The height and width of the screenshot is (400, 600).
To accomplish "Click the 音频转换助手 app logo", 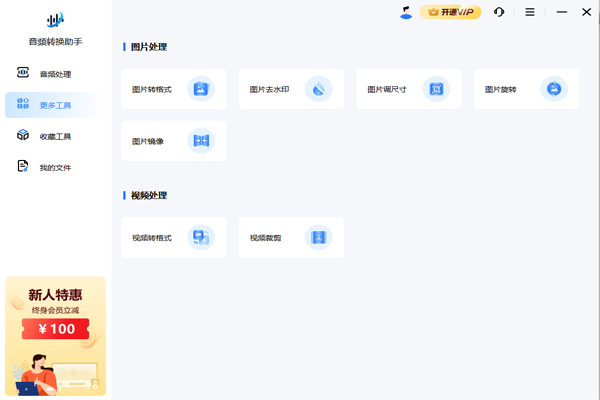I will click(x=55, y=20).
